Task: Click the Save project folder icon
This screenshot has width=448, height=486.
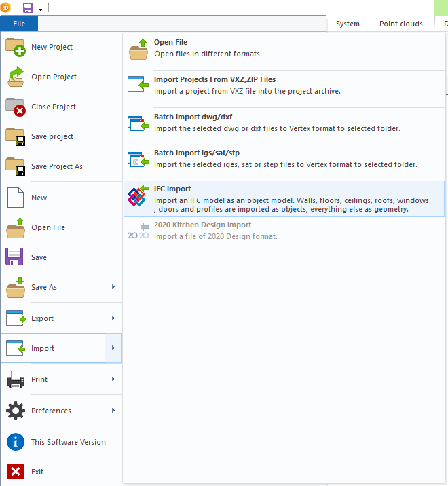Action: point(16,136)
